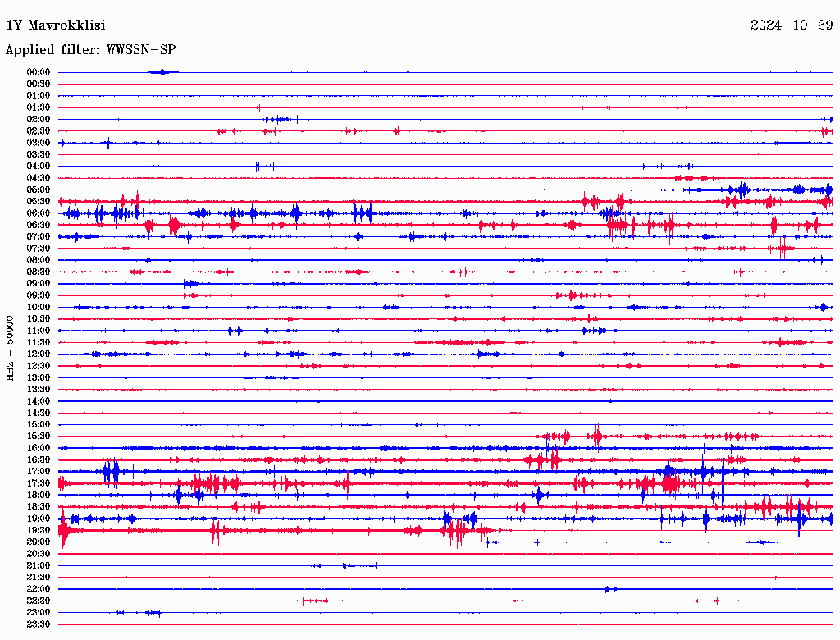Click the '07:30' time label
The height and width of the screenshot is (640, 840).
click(38, 249)
